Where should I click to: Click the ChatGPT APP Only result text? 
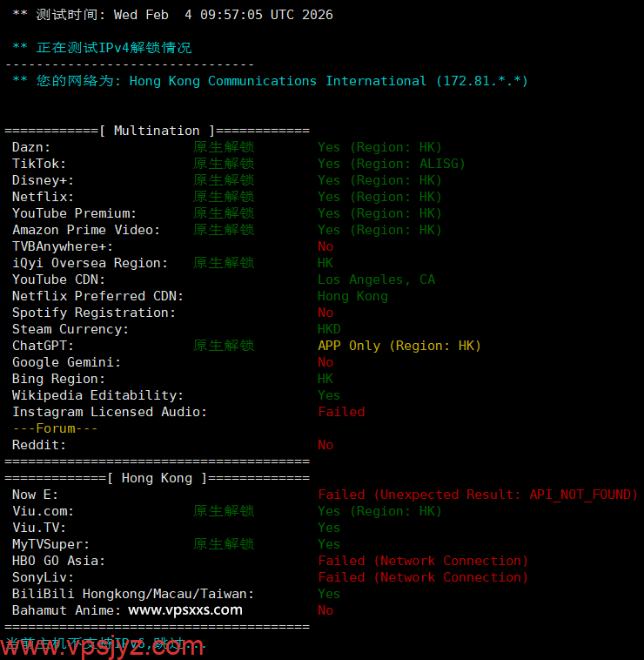pyautogui.click(x=399, y=346)
